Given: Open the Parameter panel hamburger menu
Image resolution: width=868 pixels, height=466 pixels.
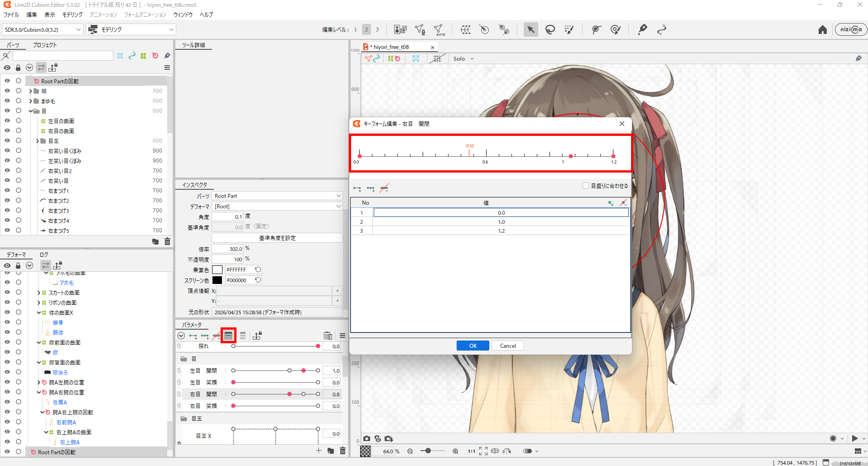Looking at the screenshot, I should click(342, 336).
